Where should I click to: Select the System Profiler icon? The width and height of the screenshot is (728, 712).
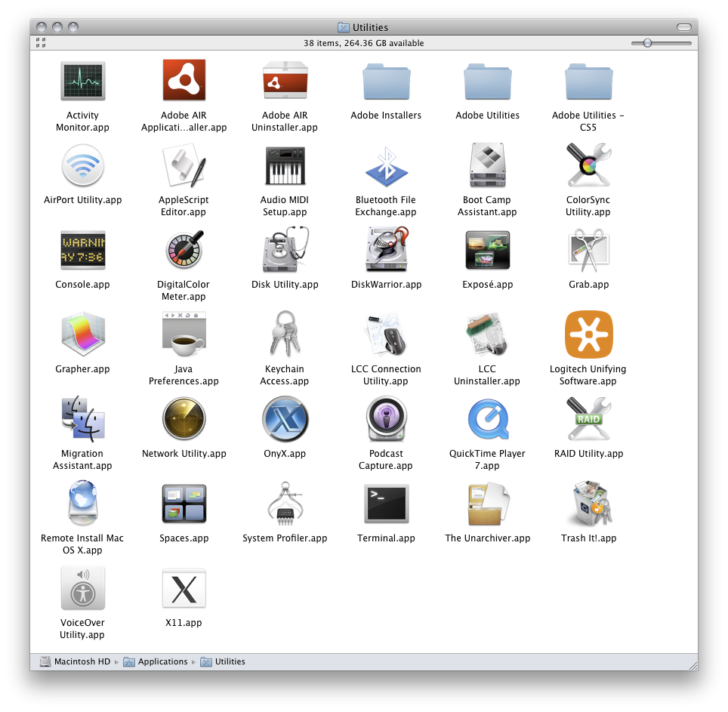pyautogui.click(x=285, y=504)
